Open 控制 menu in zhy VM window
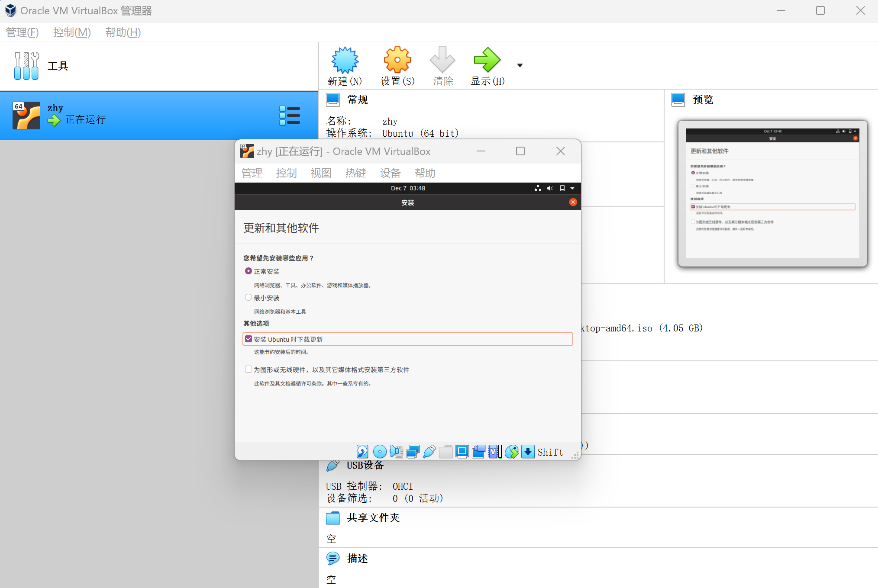The height and width of the screenshot is (588, 878). [287, 173]
